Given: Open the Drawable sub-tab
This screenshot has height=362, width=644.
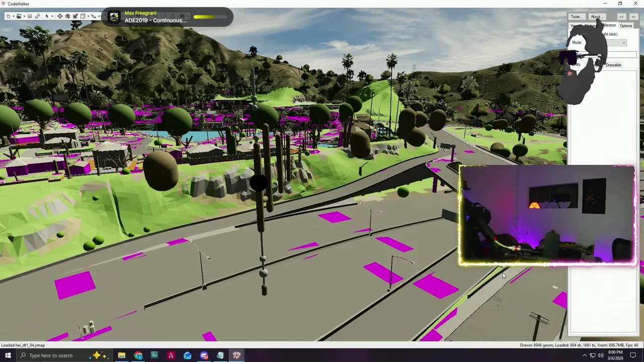Looking at the screenshot, I should (x=613, y=65).
